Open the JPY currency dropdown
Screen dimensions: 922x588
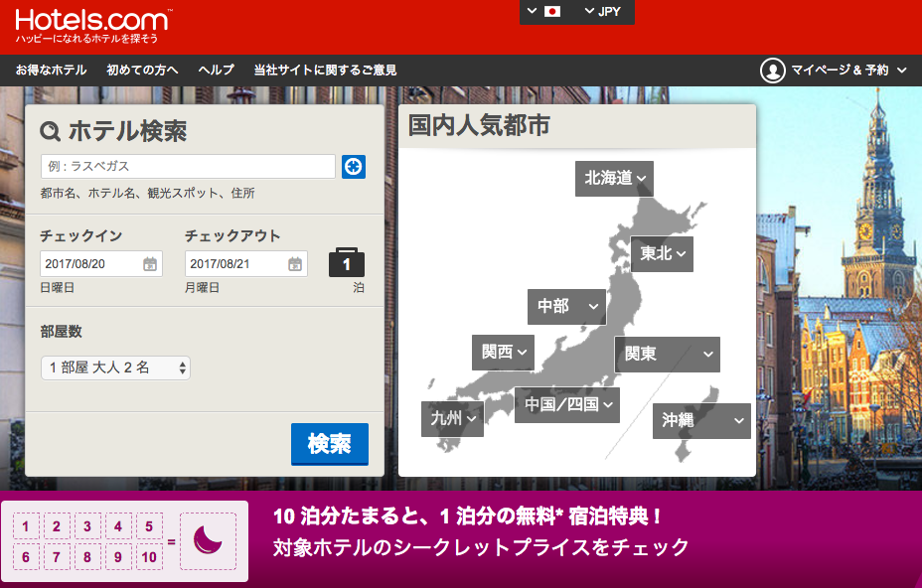coord(603,11)
